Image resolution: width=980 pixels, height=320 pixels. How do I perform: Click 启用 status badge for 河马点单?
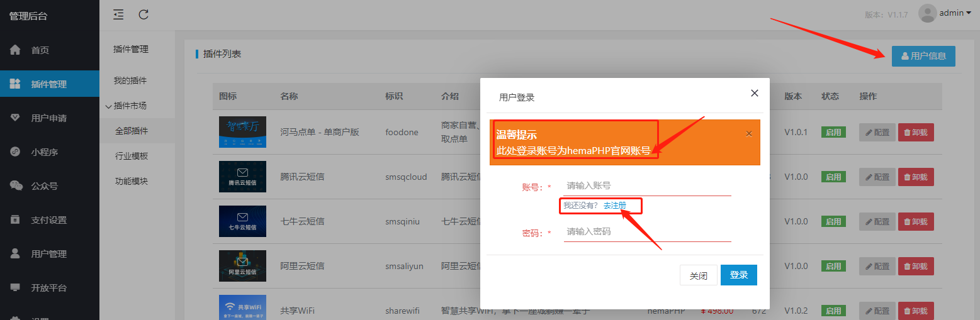(833, 133)
